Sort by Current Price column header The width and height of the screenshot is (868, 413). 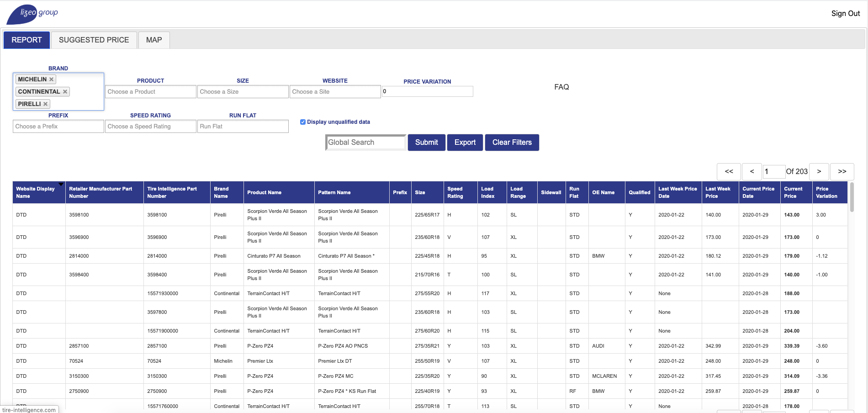[x=796, y=193]
